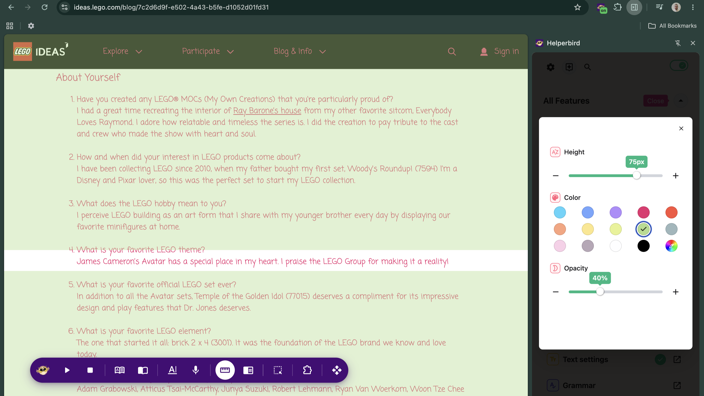Open the extensions puzzle icon in floating toolbar
Screen dimensions: 704x396
(307, 370)
